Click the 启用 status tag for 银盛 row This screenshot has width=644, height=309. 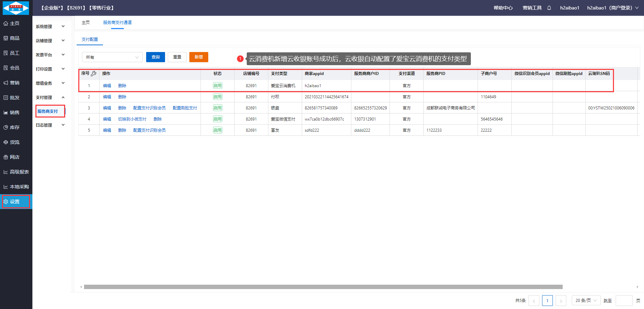pos(217,108)
